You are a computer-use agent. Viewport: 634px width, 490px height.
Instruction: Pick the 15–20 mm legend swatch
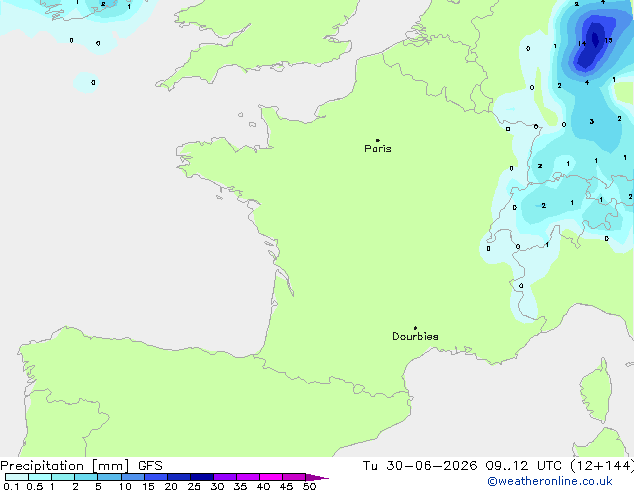click(x=156, y=477)
